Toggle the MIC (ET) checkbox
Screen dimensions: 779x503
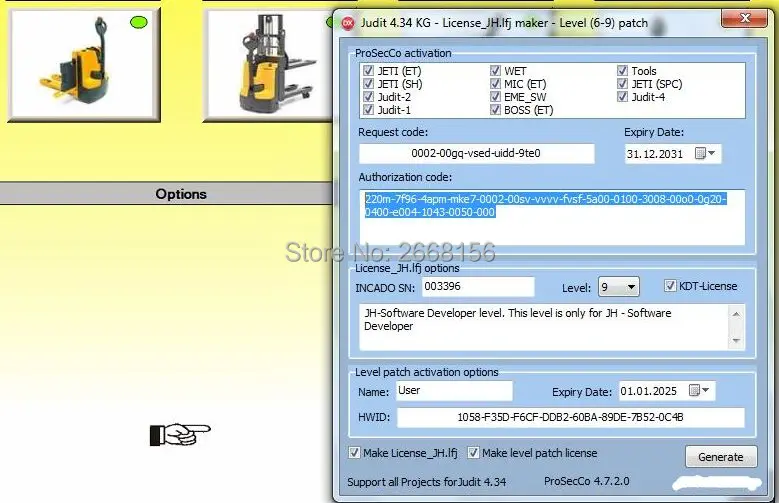495,84
